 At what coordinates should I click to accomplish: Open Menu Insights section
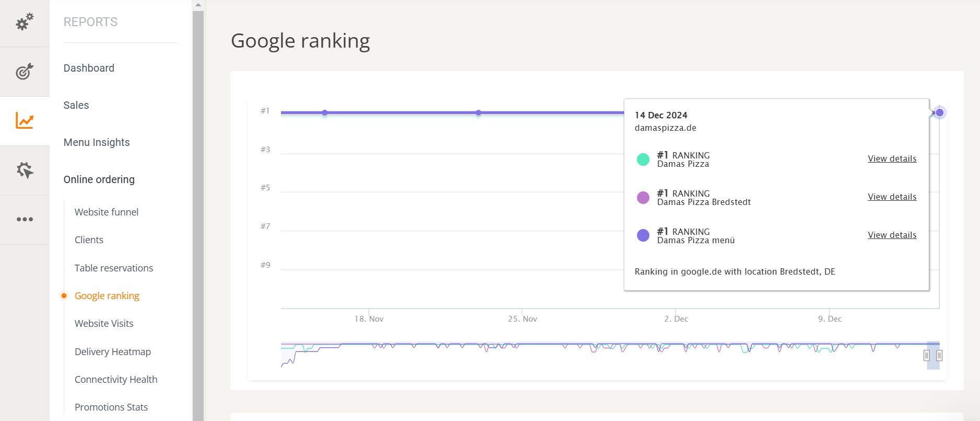coord(97,142)
